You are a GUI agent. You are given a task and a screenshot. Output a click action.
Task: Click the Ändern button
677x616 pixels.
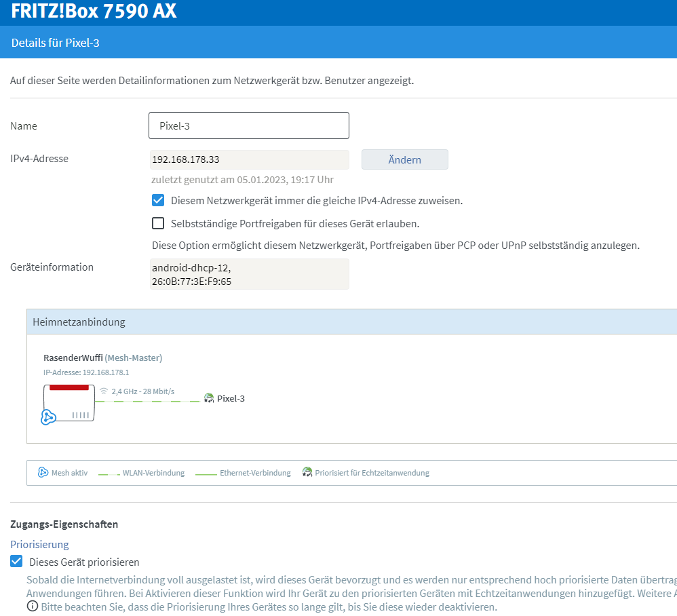tap(404, 159)
